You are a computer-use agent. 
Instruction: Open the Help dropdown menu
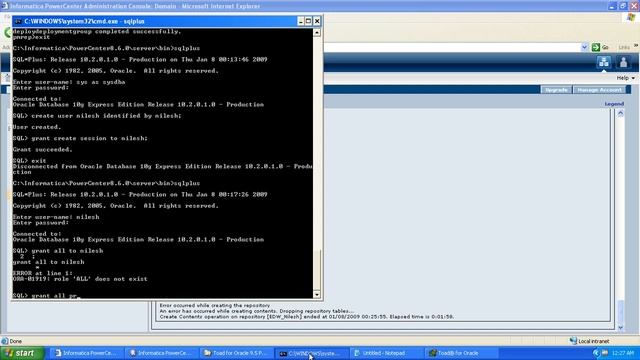[x=625, y=78]
